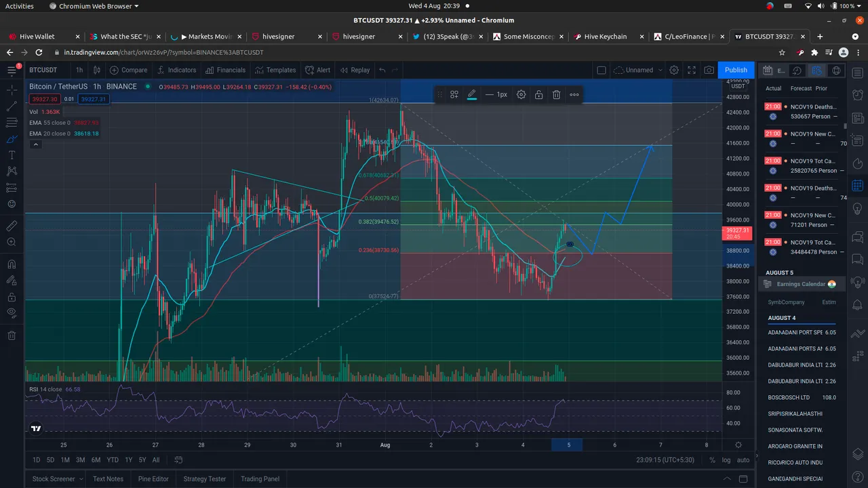Open chart settings gear in top toolbar

tap(674, 70)
